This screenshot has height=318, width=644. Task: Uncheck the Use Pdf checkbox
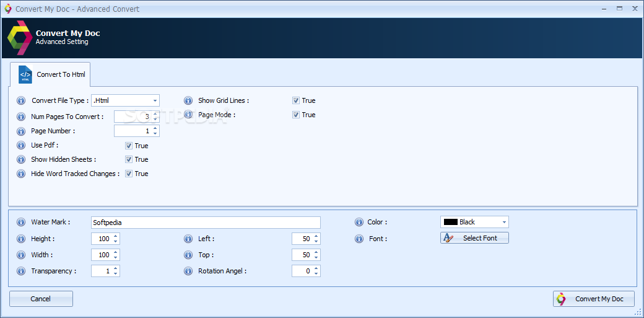pyautogui.click(x=129, y=146)
